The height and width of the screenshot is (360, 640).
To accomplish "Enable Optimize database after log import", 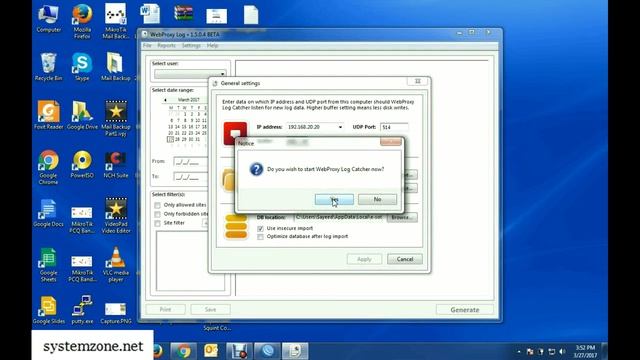I will pos(260,237).
